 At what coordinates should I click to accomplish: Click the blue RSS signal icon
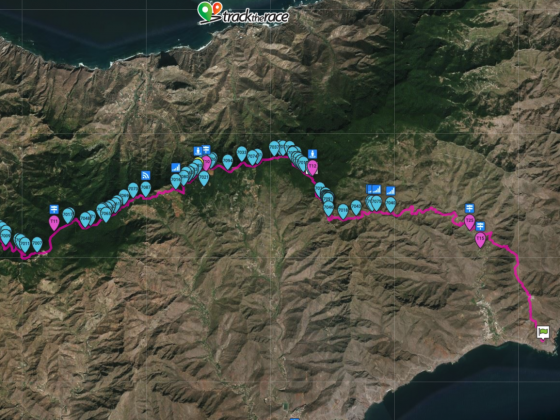click(x=145, y=175)
